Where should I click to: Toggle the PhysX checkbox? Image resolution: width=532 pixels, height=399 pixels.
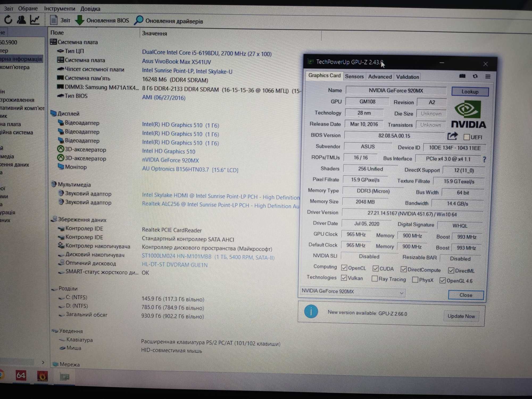click(x=415, y=280)
